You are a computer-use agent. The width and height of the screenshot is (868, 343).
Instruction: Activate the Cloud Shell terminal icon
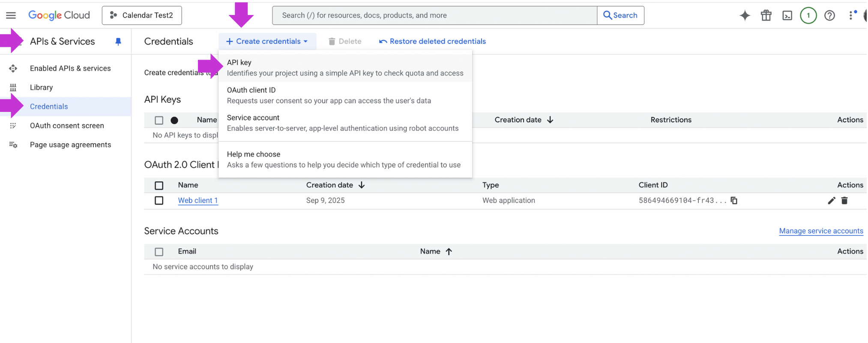[x=787, y=15]
